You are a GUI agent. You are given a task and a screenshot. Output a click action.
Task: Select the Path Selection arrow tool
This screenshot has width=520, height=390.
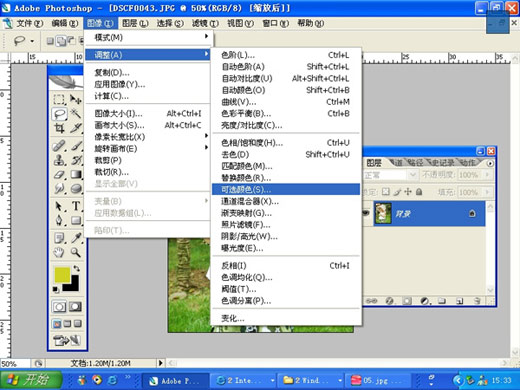[59, 206]
